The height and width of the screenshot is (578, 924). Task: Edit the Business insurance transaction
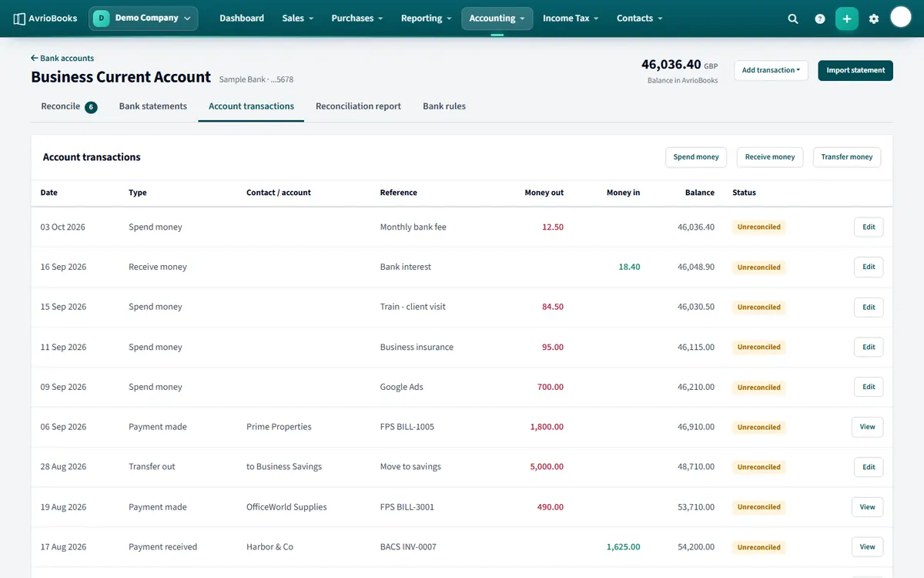[869, 348]
